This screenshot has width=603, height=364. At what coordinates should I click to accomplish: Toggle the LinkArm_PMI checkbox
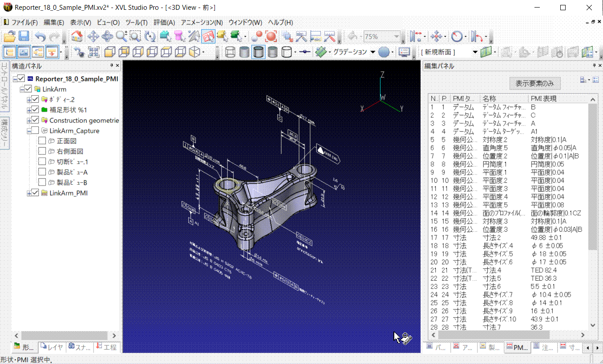[36, 193]
